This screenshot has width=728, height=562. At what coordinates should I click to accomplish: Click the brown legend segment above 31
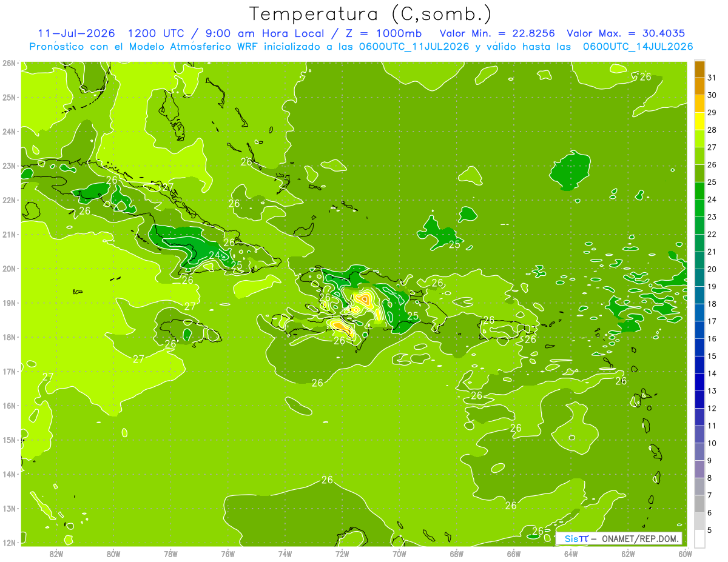(699, 69)
